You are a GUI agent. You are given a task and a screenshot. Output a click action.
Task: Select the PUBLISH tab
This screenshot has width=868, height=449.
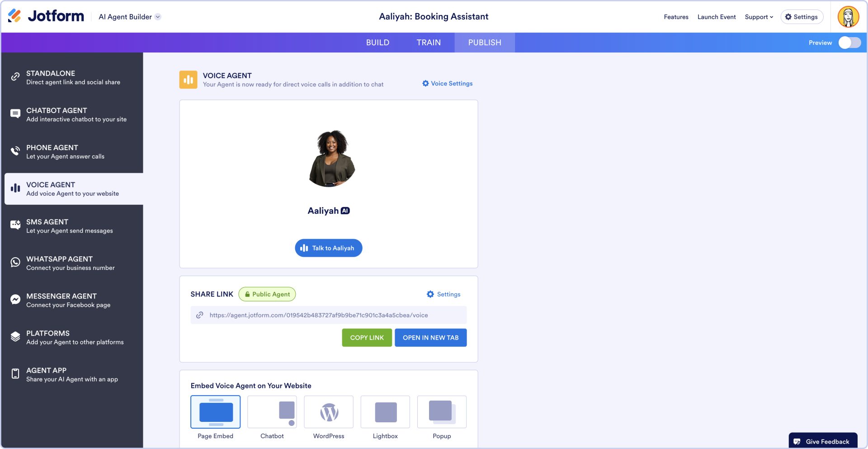coord(485,43)
